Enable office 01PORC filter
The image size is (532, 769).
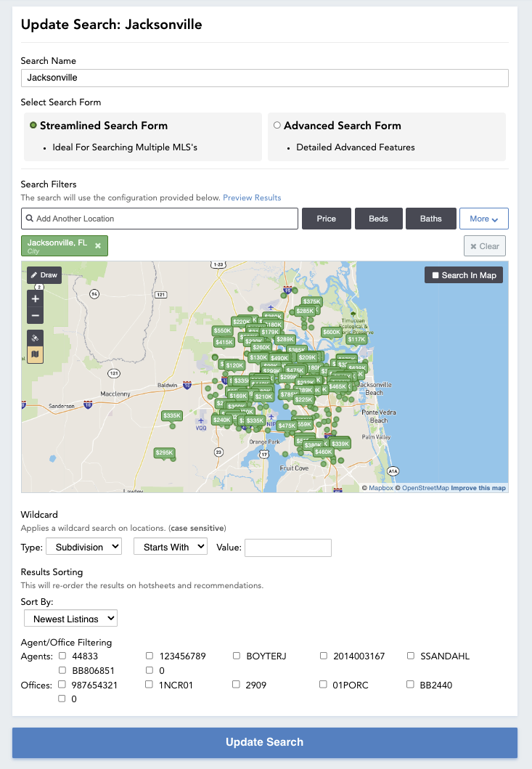[x=323, y=684]
